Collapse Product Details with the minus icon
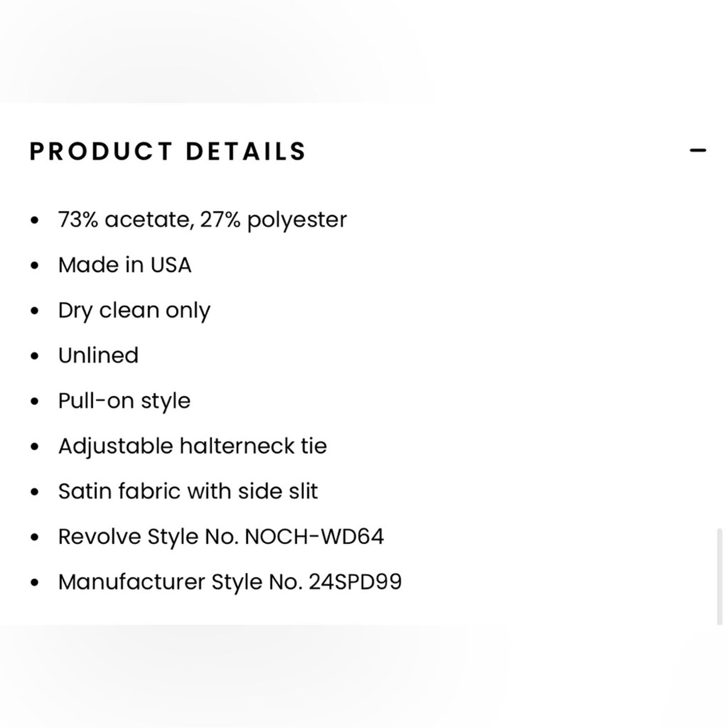This screenshot has width=728, height=728. tap(698, 151)
